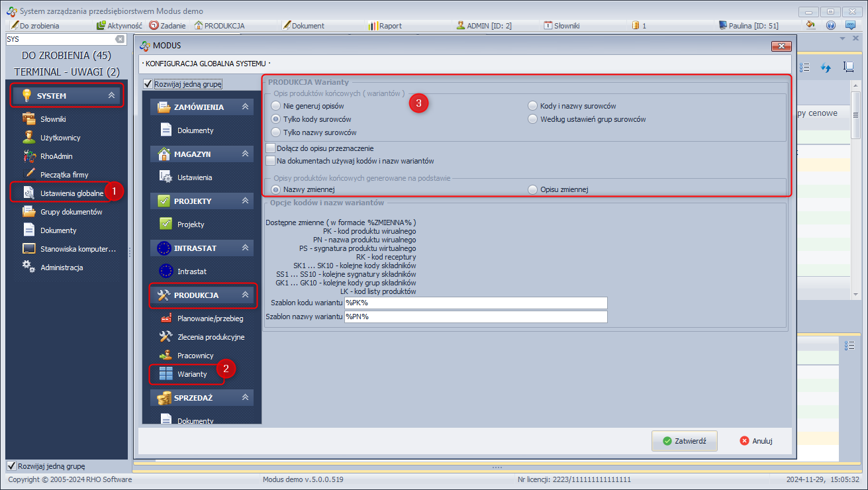
Task: Select the 'Nie generuj opisów' radio option
Action: point(276,106)
